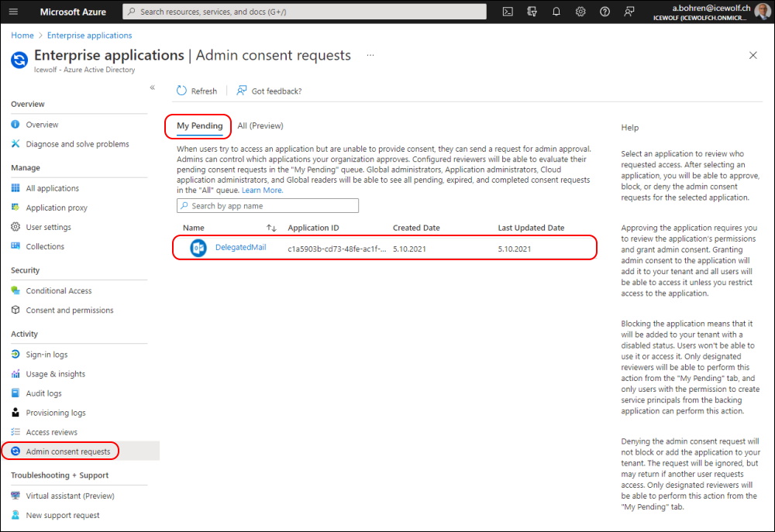The image size is (775, 532).
Task: Click the Application proxy icon
Action: click(x=15, y=208)
